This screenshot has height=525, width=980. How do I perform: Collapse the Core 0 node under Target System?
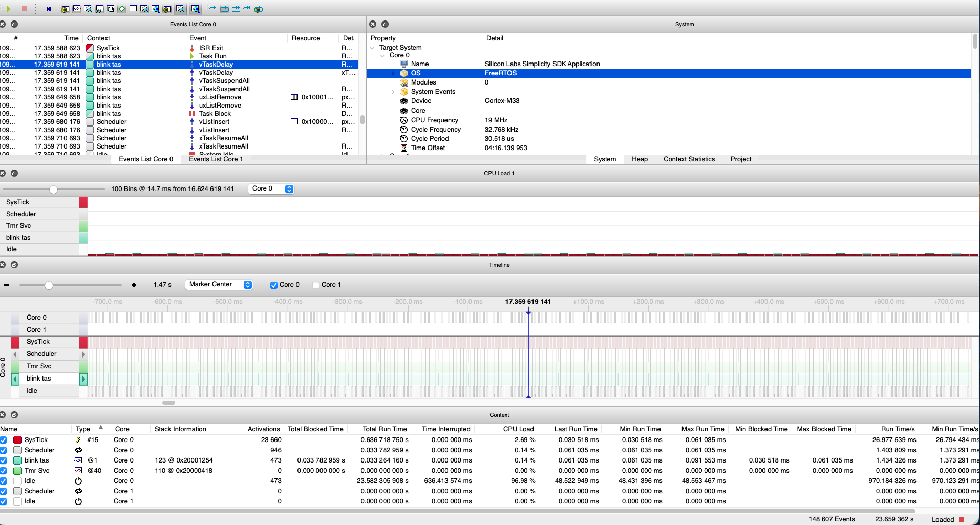tap(382, 55)
